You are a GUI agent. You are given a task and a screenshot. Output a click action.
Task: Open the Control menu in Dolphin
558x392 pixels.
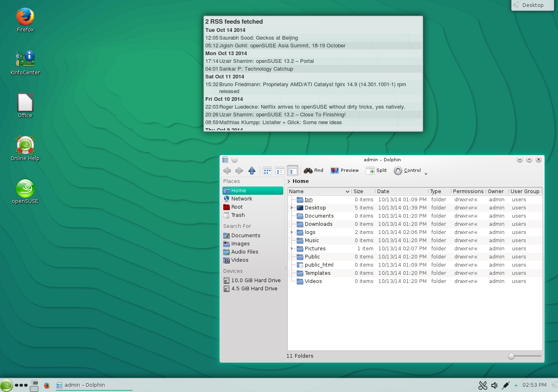[x=407, y=171]
